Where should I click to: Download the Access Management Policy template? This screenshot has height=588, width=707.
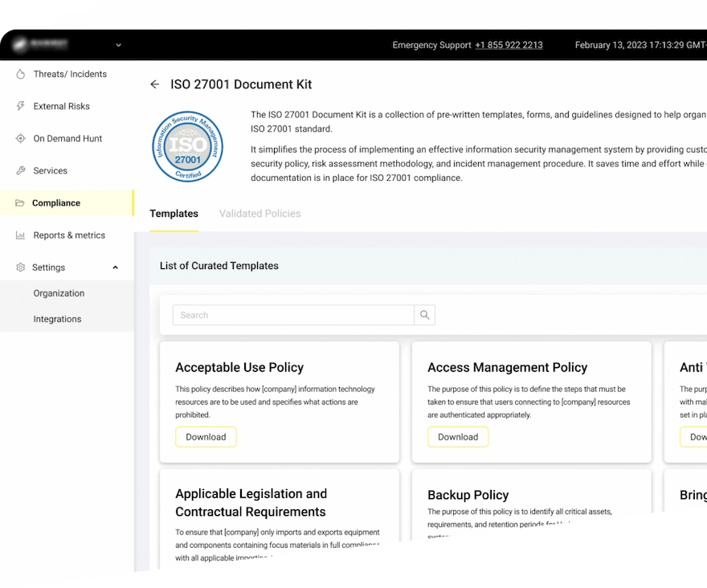(458, 437)
